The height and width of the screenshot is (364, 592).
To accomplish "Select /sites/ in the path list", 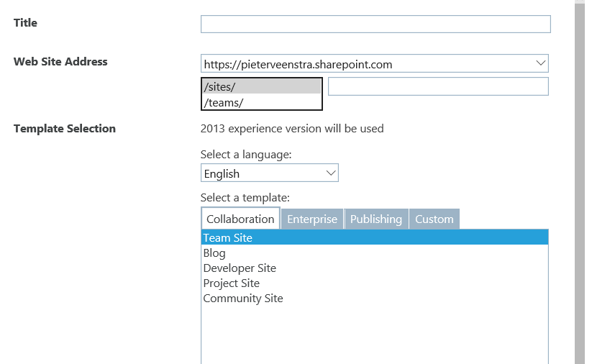I will click(261, 86).
